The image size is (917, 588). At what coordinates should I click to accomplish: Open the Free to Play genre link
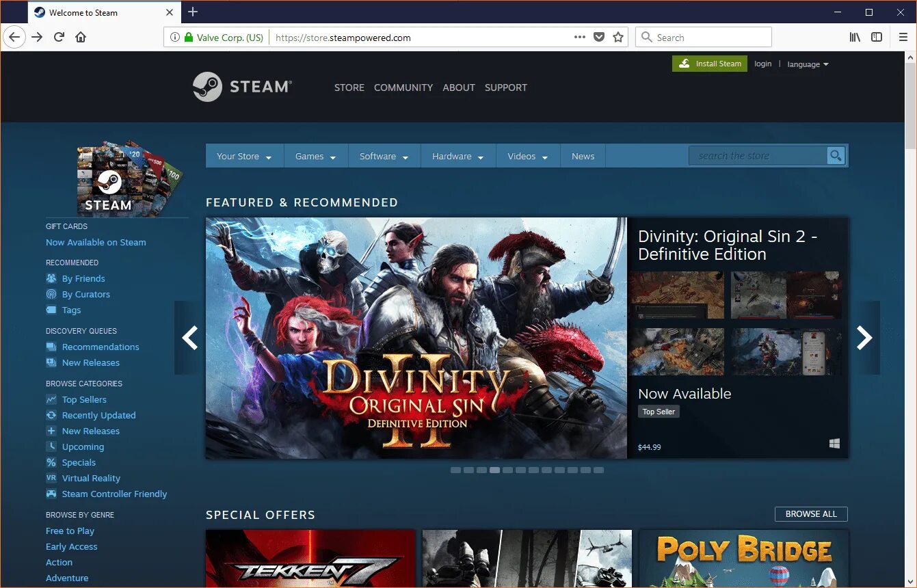[x=70, y=531]
